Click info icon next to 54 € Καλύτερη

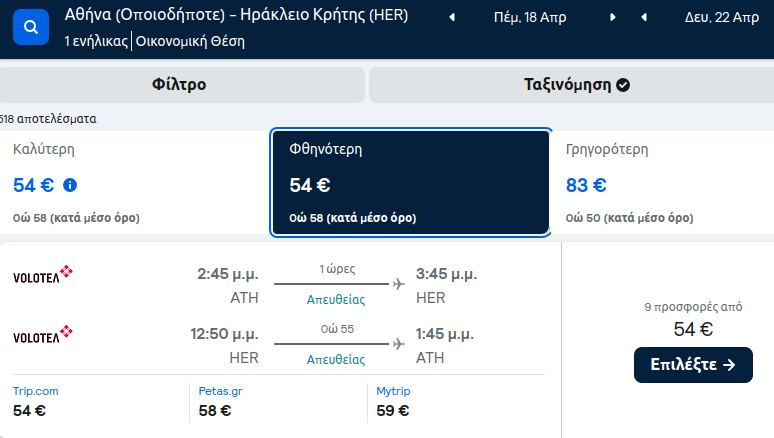click(x=70, y=185)
